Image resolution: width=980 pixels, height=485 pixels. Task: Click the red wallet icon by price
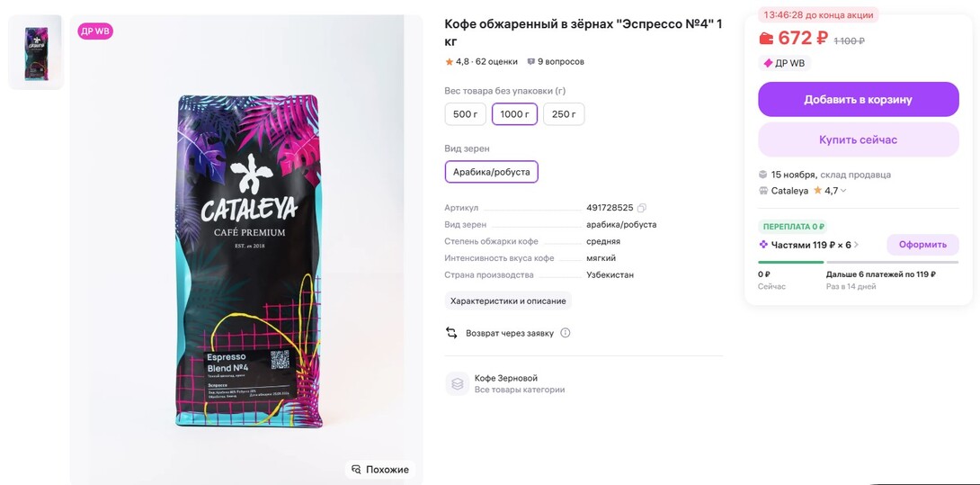(766, 39)
